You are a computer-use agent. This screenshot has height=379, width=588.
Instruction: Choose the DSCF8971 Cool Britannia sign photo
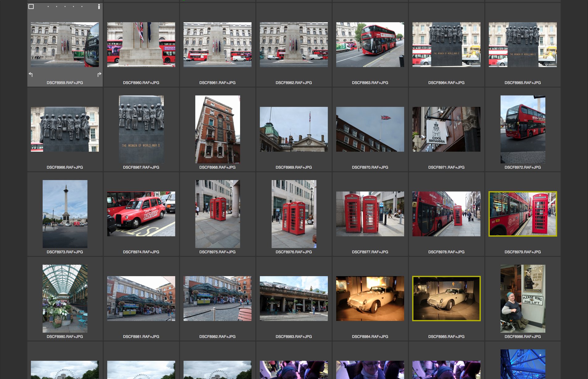coord(446,129)
